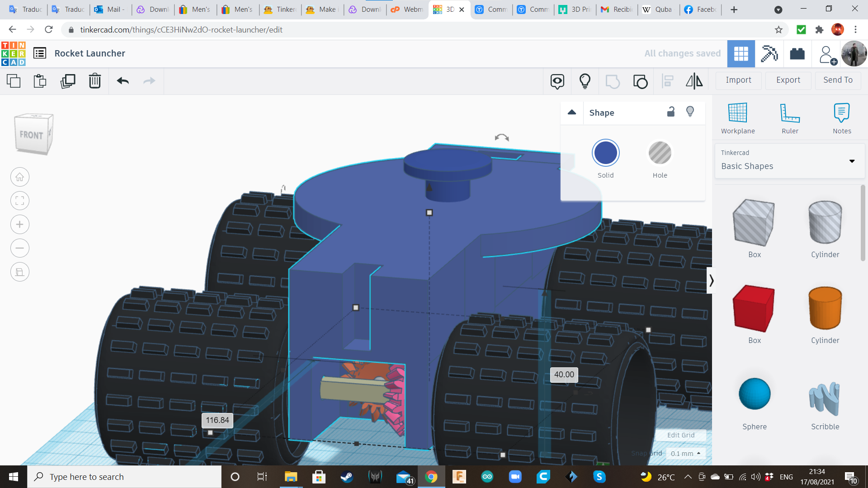Set the shape to Hole
Screen dimensions: 868x488
point(660,153)
